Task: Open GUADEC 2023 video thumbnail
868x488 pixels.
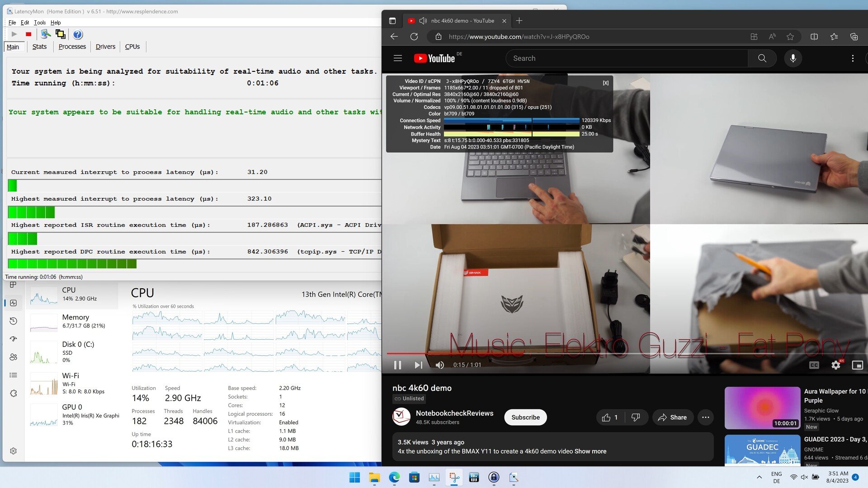Action: (762, 450)
